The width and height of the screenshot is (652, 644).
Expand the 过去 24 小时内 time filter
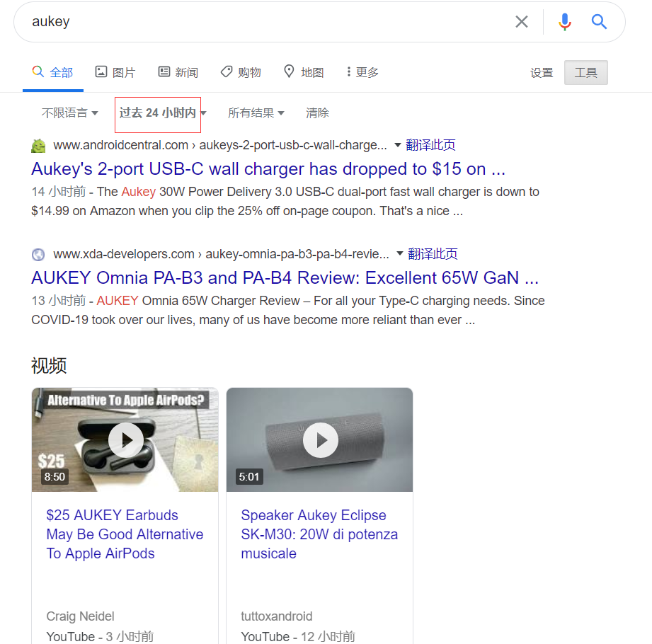pyautogui.click(x=163, y=113)
